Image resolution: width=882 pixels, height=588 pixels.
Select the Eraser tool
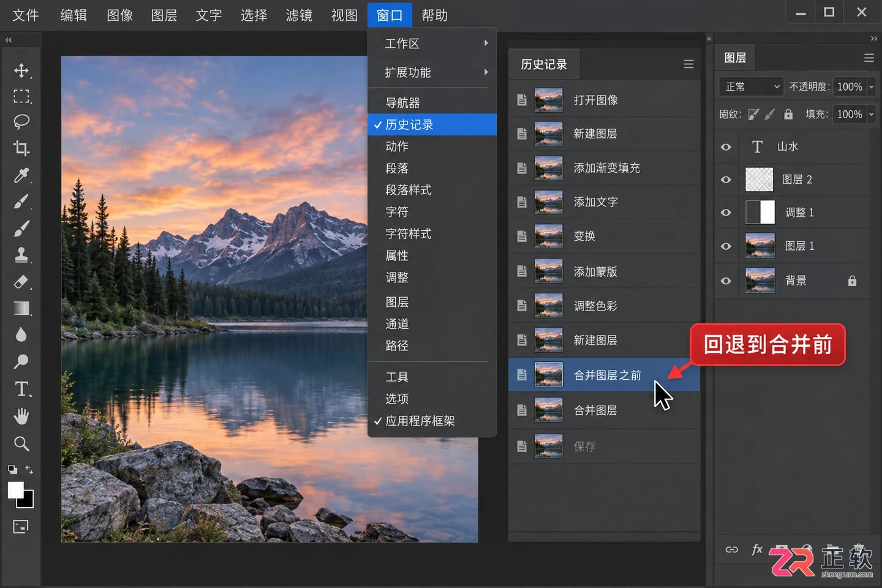tap(21, 282)
